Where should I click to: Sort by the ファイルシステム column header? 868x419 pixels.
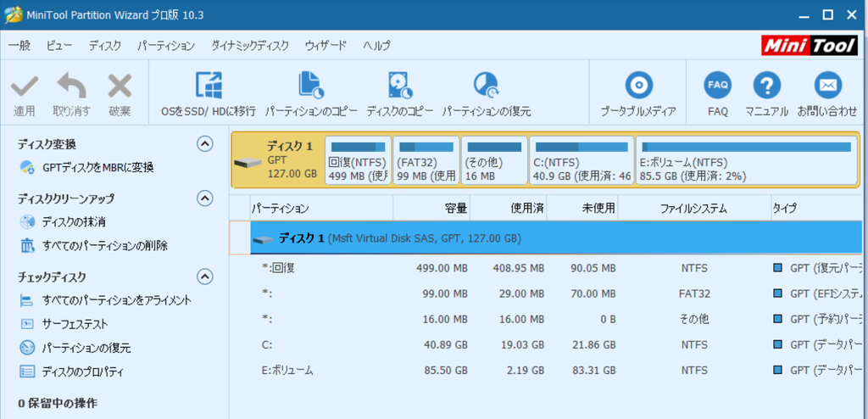pyautogui.click(x=694, y=209)
